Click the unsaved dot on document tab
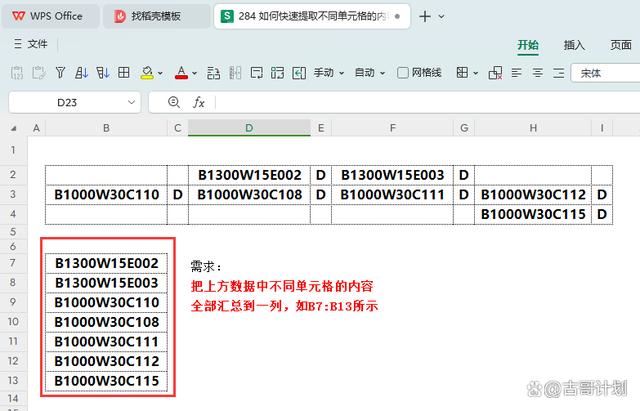 click(398, 16)
